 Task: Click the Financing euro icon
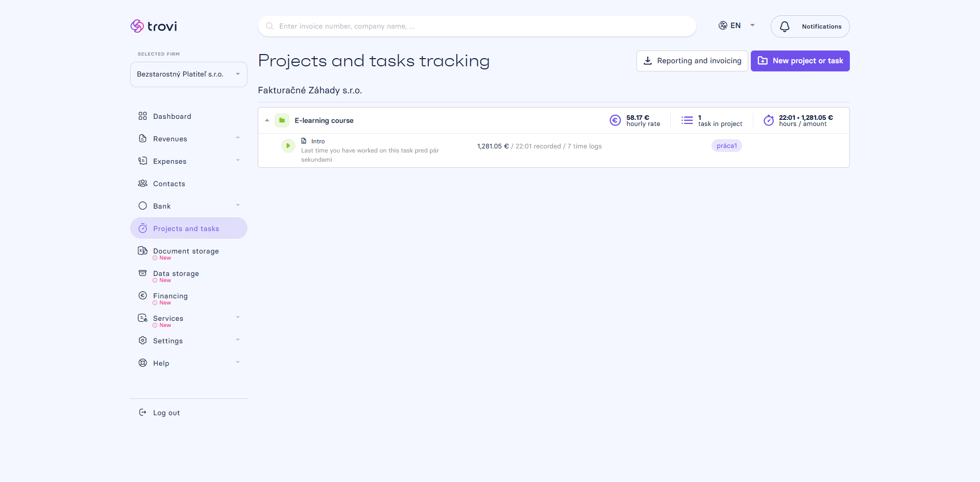click(x=142, y=295)
